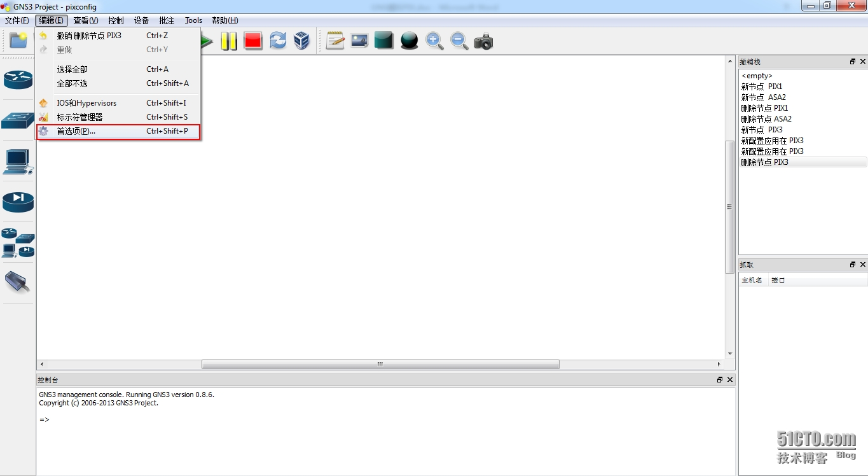Select the add a link cable icon
868x476 pixels.
18,281
